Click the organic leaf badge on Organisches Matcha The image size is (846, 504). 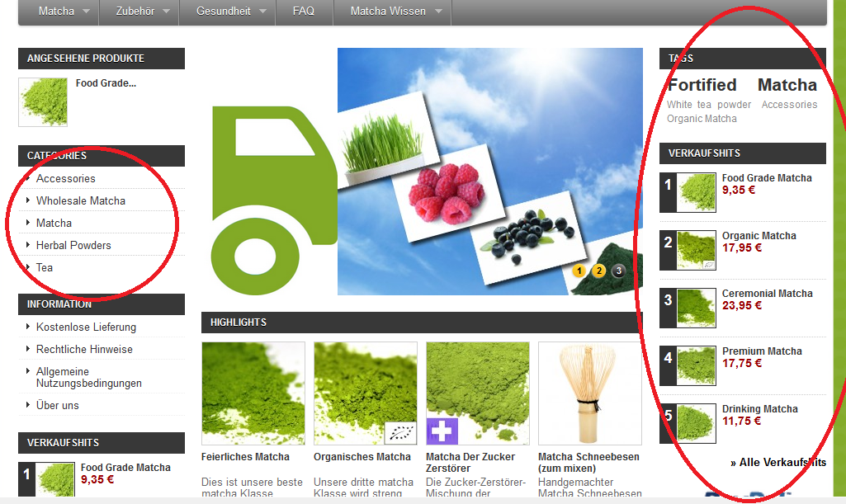click(401, 433)
